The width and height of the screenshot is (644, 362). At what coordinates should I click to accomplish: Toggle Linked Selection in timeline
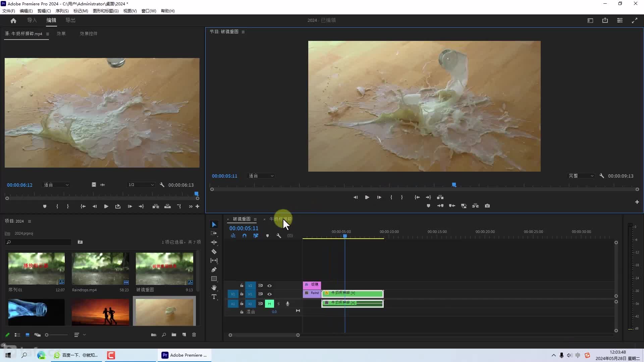(256, 236)
